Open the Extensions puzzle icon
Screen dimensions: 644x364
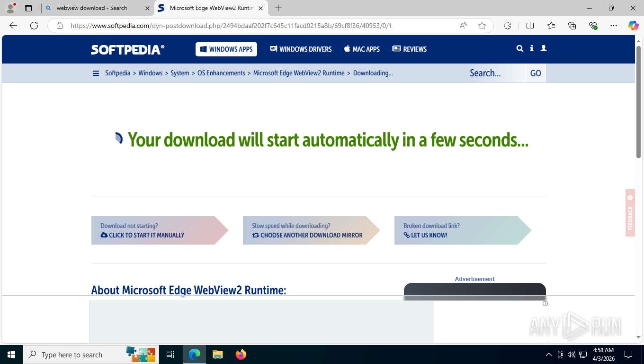507,26
